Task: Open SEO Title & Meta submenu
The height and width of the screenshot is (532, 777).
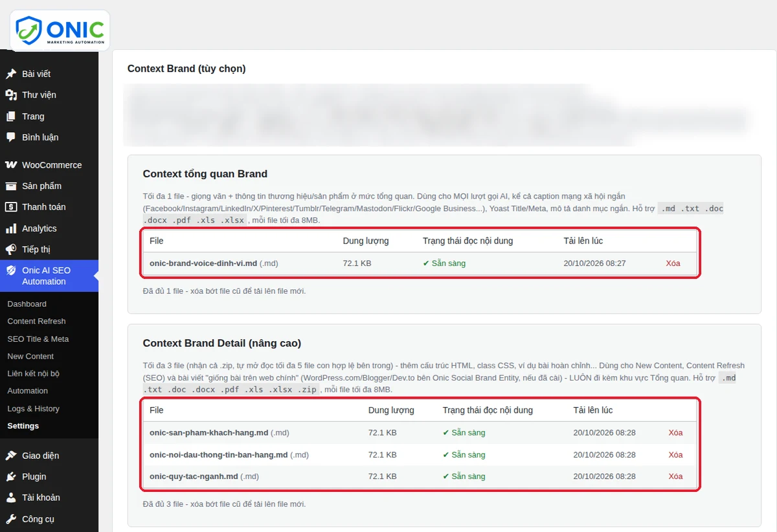Action: (38, 339)
